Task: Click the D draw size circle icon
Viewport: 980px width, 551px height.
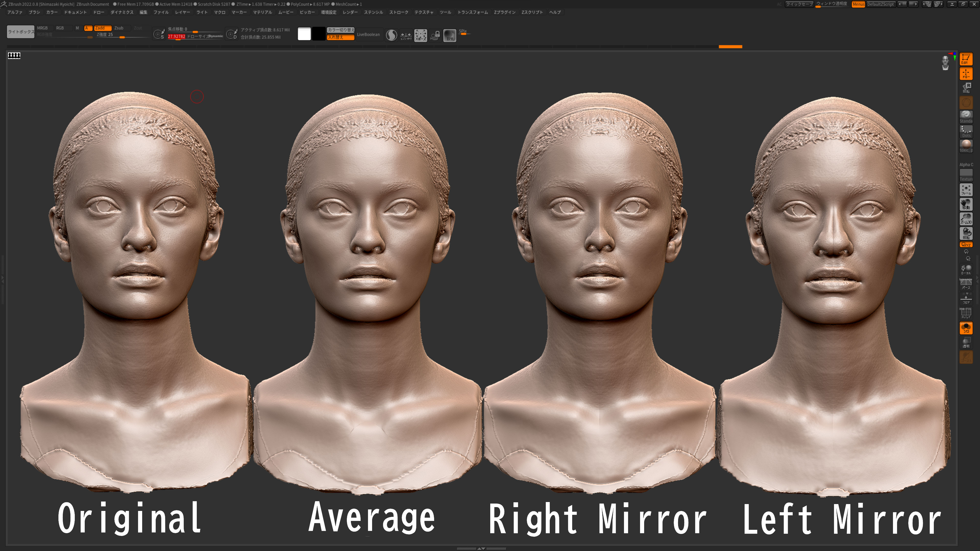Action: (232, 35)
